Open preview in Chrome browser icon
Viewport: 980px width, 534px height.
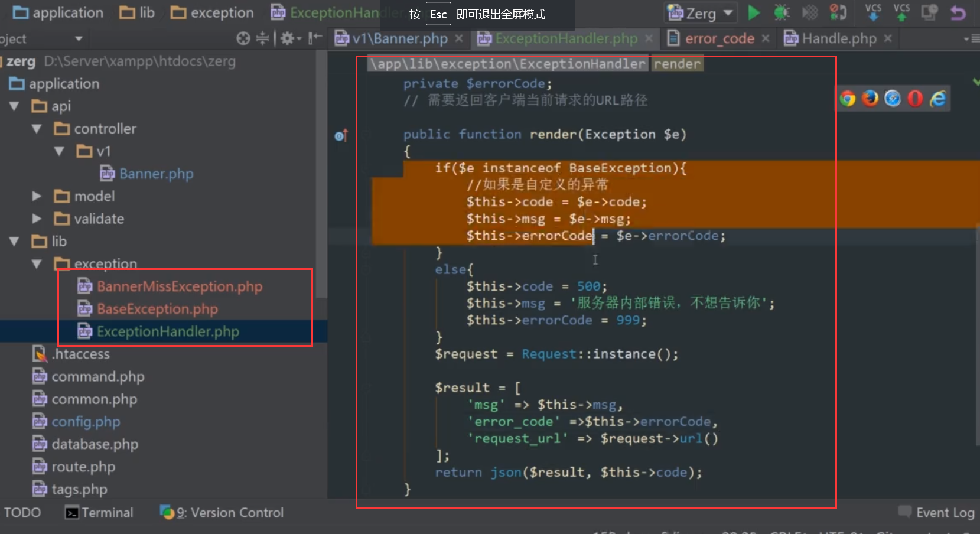(x=848, y=99)
